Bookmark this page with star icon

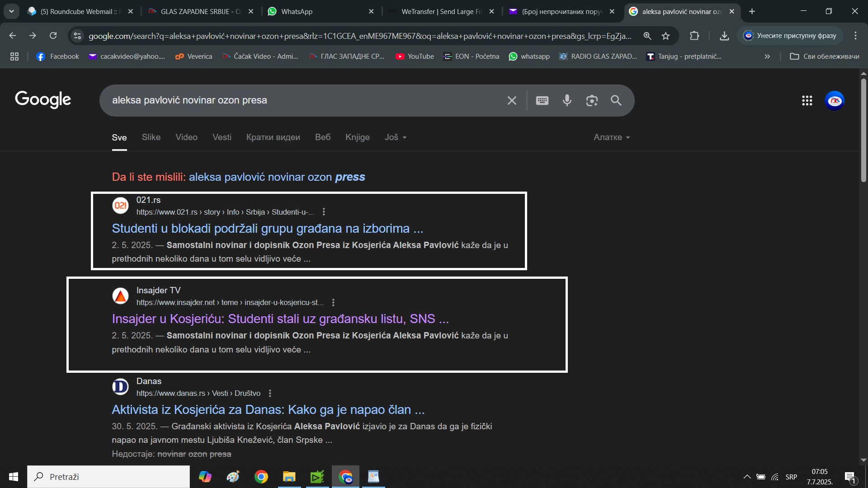click(x=665, y=36)
